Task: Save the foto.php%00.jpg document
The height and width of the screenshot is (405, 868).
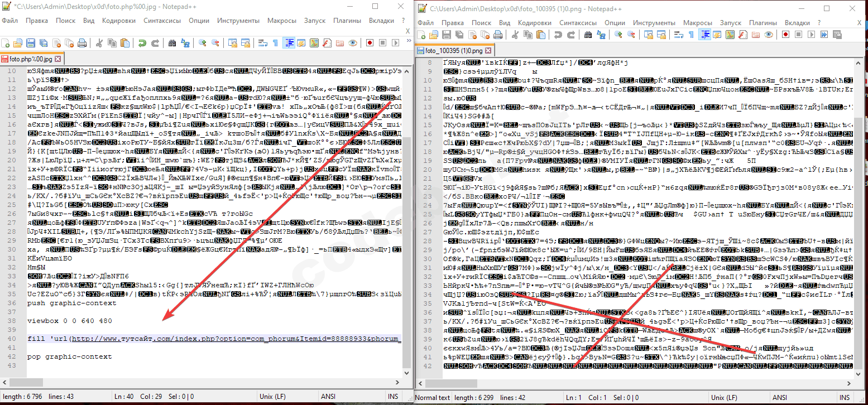Action: [x=30, y=43]
